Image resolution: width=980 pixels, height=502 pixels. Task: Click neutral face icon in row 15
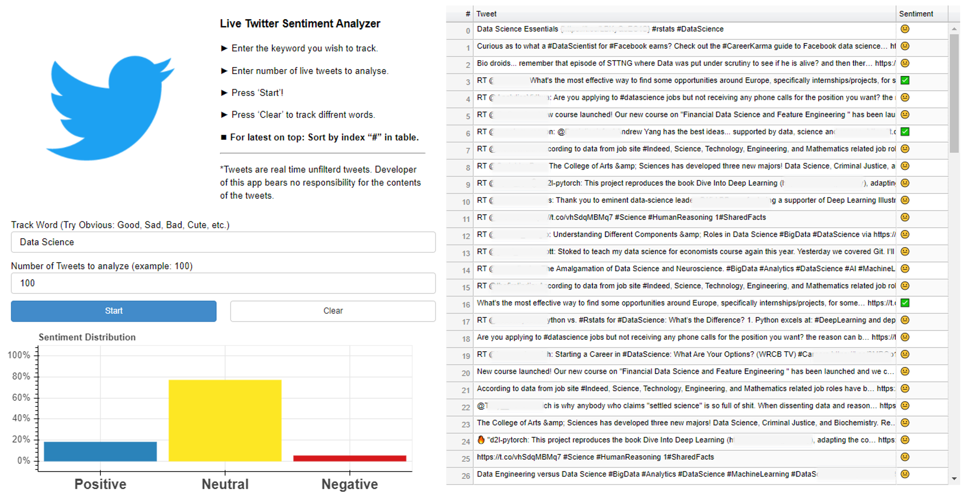coord(905,286)
